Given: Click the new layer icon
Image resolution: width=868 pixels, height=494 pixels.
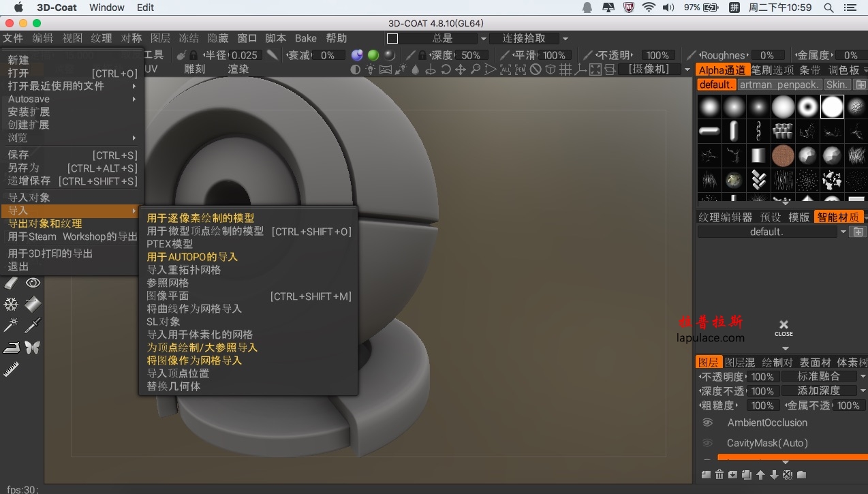Looking at the screenshot, I should 706,475.
